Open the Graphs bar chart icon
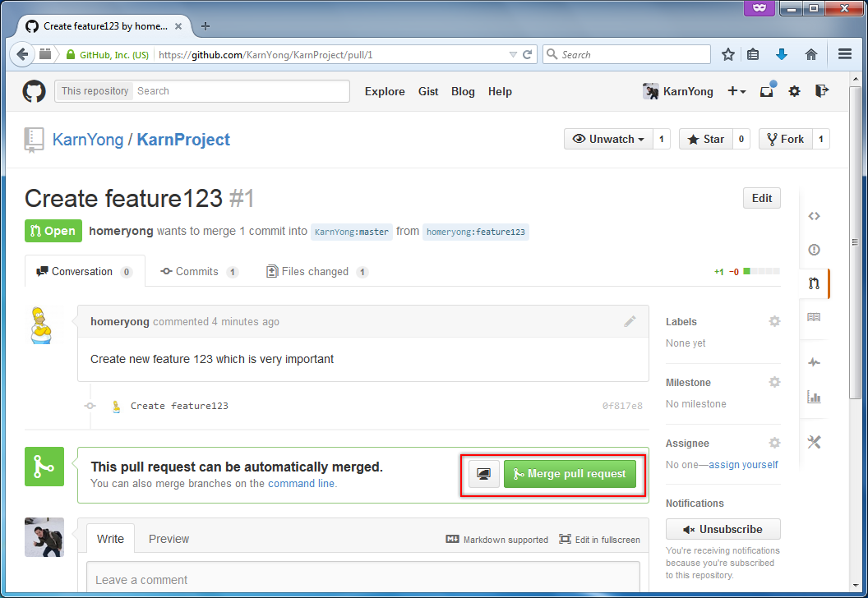868x598 pixels. point(814,398)
